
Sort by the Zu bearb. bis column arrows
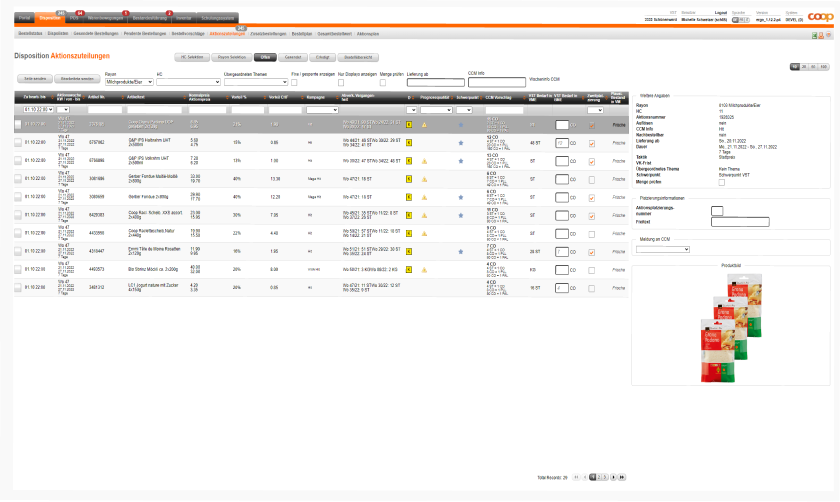point(52,98)
